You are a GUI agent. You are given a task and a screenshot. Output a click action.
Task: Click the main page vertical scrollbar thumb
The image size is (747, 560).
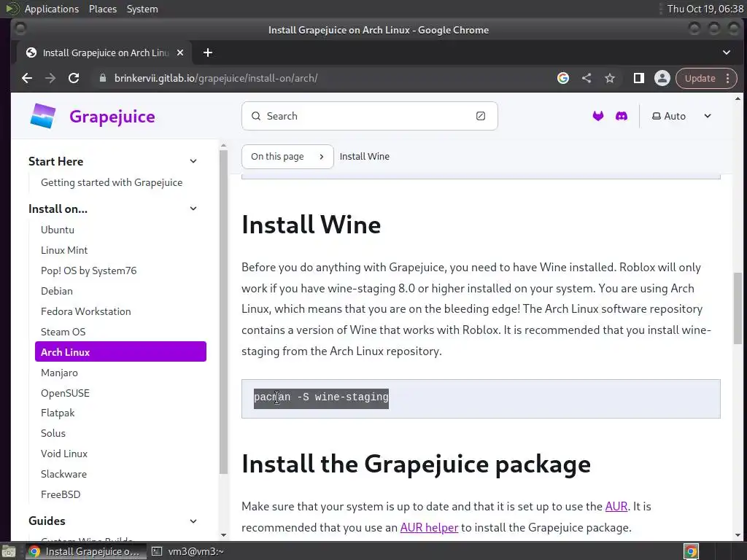[738, 308]
